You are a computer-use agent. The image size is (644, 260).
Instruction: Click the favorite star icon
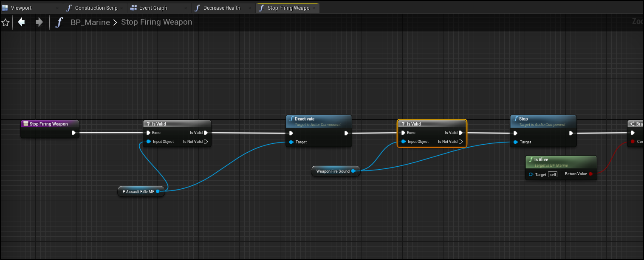click(6, 22)
